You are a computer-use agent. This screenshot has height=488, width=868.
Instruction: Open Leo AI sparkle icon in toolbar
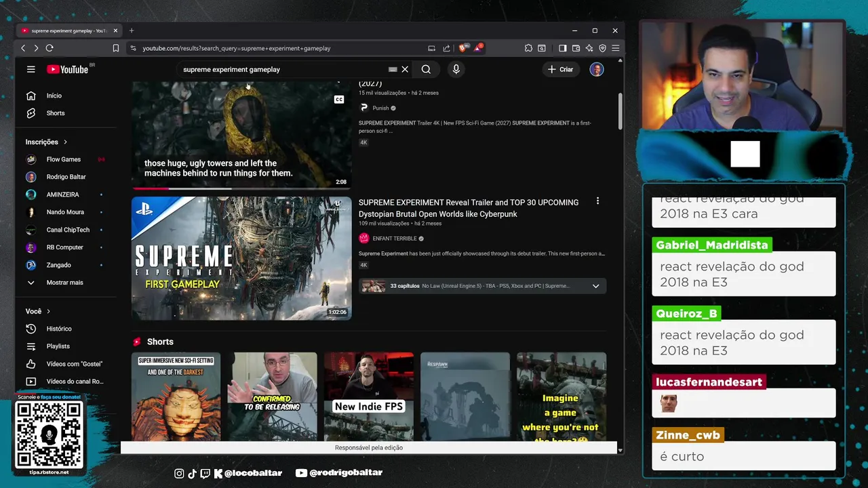tap(589, 48)
